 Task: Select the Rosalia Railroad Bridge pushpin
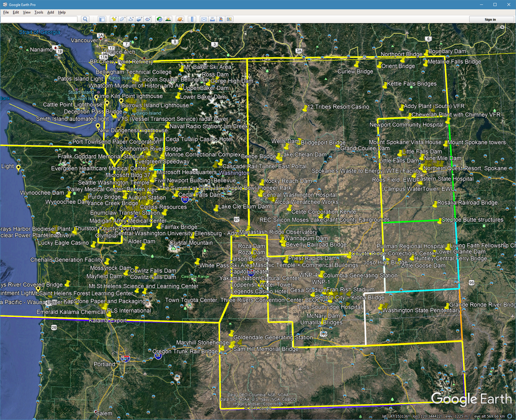(x=435, y=205)
